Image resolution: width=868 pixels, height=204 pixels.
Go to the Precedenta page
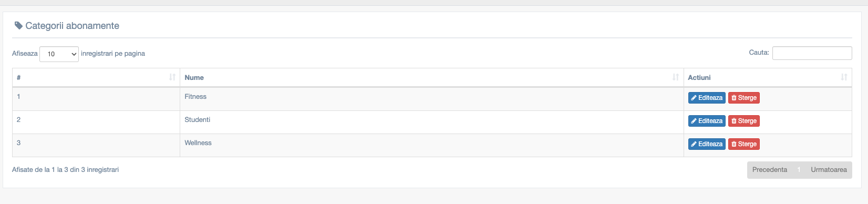[x=769, y=170]
